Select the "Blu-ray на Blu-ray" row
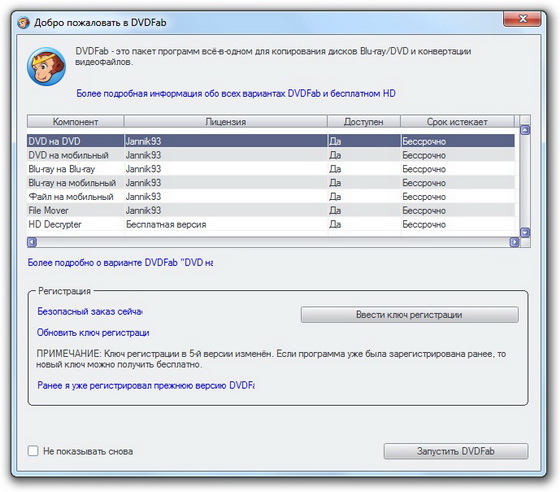Image resolution: width=560 pixels, height=492 pixels. (x=271, y=169)
